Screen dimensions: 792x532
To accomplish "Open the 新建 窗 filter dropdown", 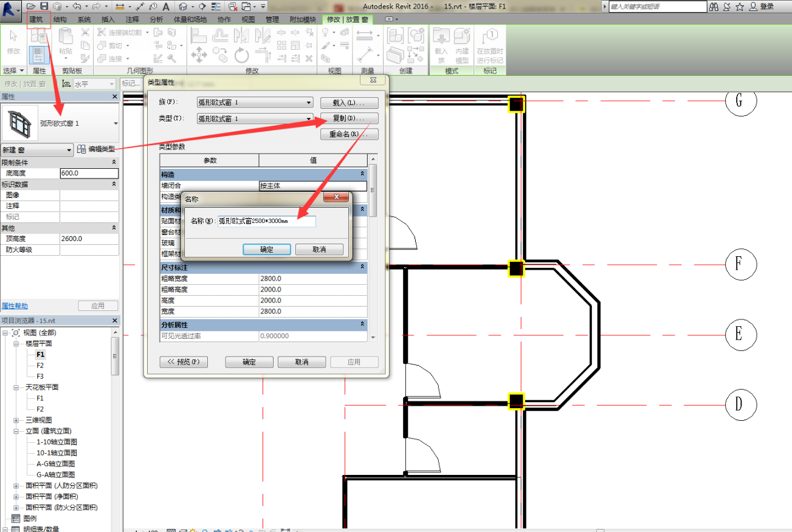I will 36,150.
